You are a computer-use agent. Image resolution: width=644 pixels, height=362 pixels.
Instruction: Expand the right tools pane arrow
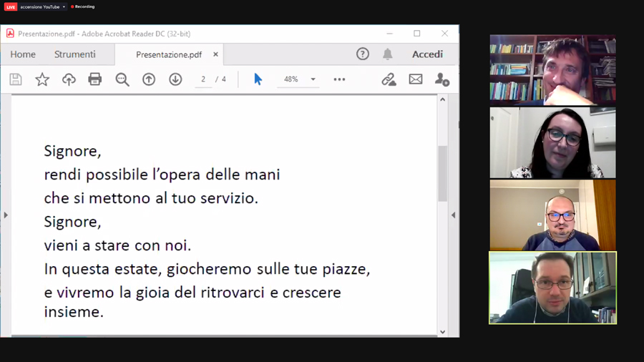(x=453, y=215)
